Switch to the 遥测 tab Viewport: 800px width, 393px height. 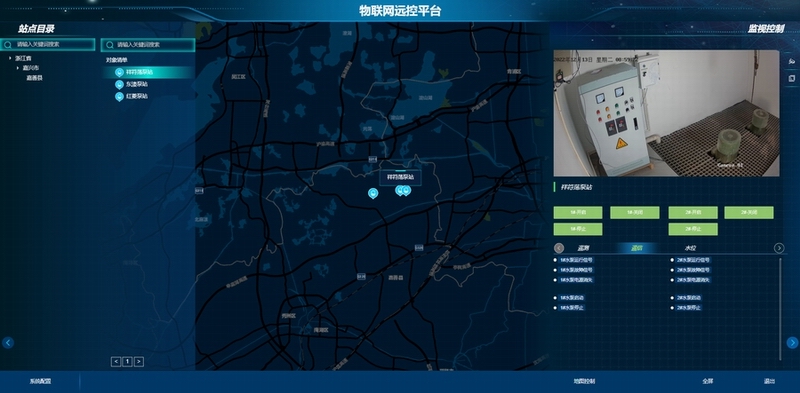pos(583,248)
